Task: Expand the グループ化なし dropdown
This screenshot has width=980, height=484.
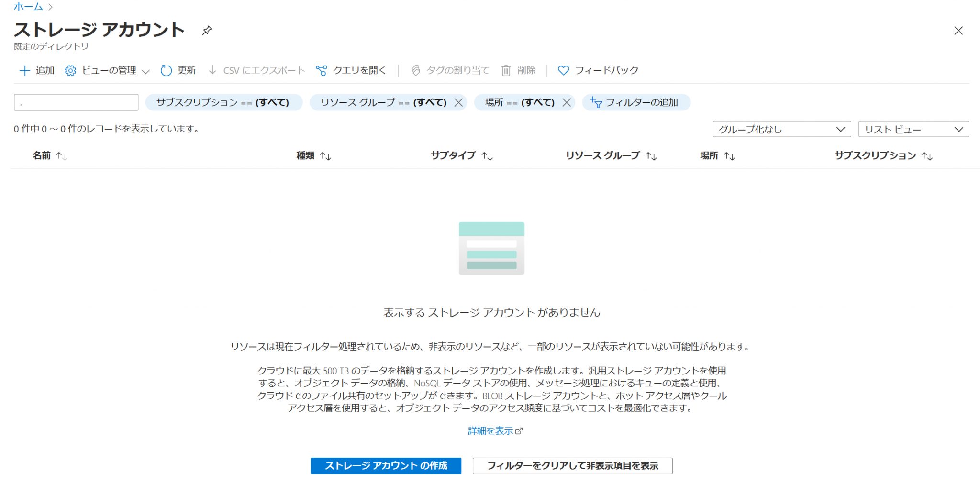Action: tap(781, 129)
